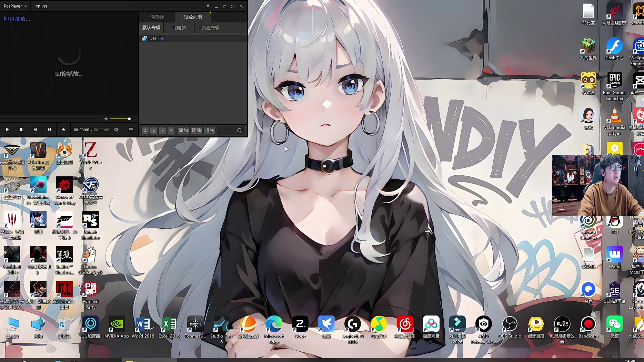The image size is (644, 362).
Task: Click the 删除 button in playlist
Action: 196,130
